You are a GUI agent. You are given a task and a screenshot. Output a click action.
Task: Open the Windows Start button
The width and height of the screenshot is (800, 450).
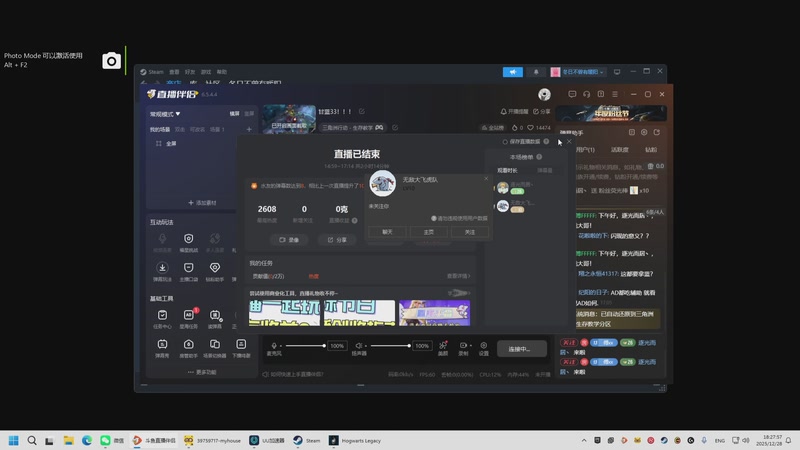(x=14, y=440)
